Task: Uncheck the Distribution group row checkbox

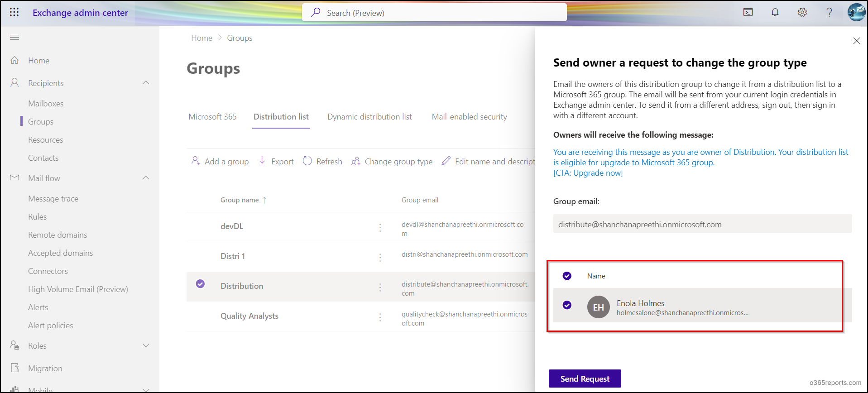Action: tap(200, 284)
